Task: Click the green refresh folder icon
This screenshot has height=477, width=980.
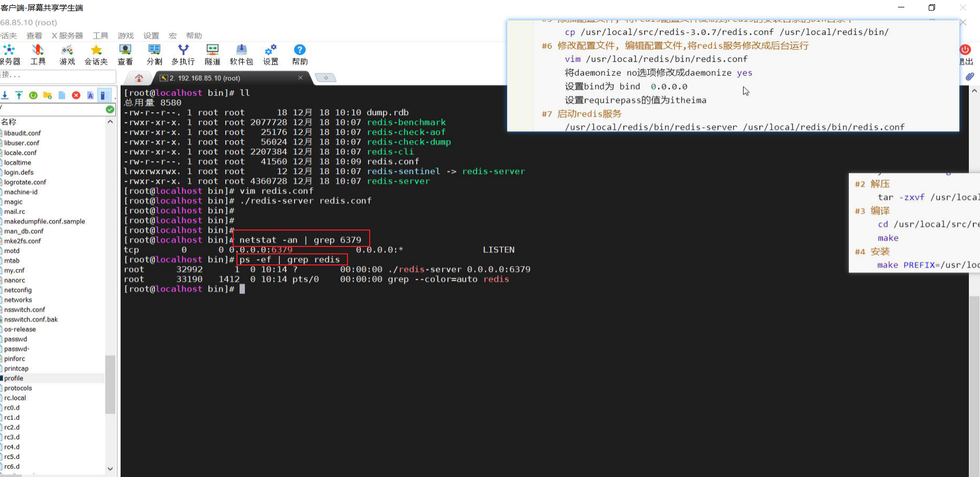Action: 33,95
